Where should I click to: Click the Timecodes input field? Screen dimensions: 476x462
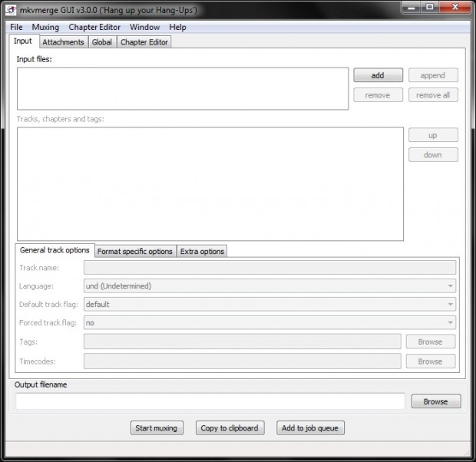coord(243,361)
